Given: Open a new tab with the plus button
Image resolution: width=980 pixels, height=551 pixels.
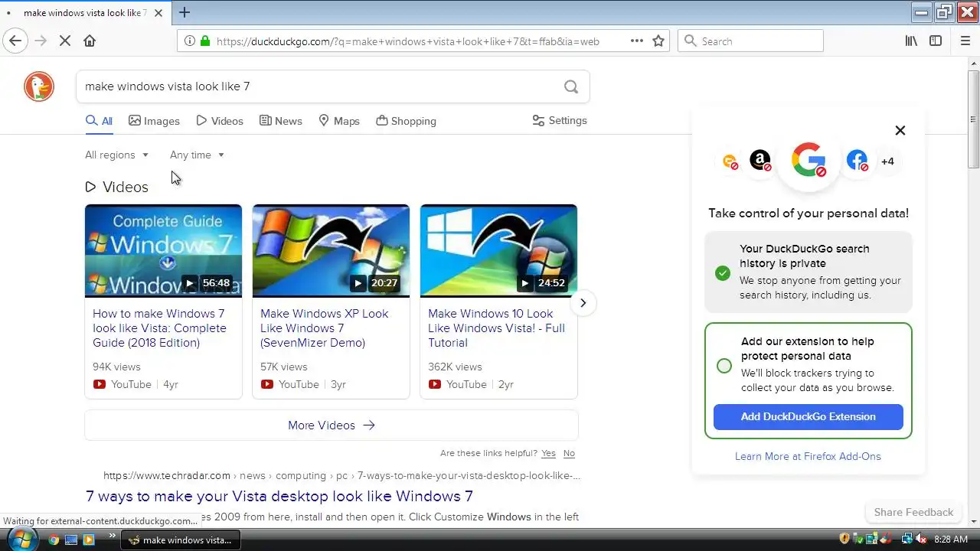Looking at the screenshot, I should pos(185,12).
